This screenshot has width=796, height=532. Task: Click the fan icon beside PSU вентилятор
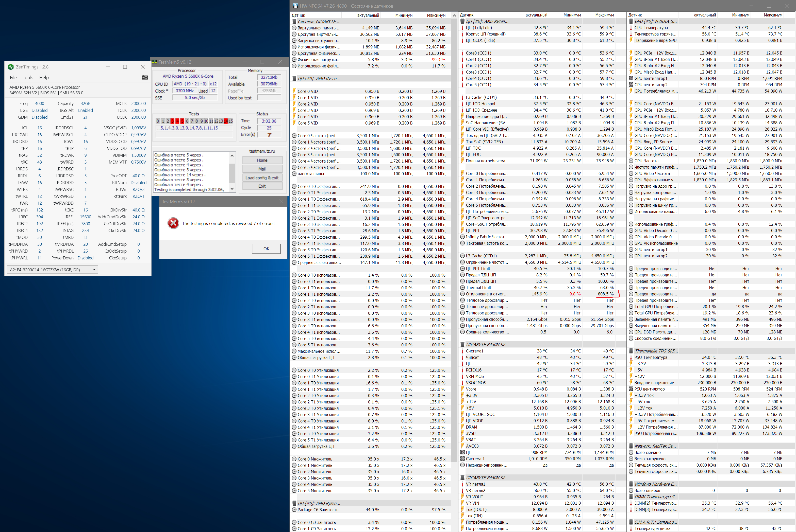[x=631, y=389]
